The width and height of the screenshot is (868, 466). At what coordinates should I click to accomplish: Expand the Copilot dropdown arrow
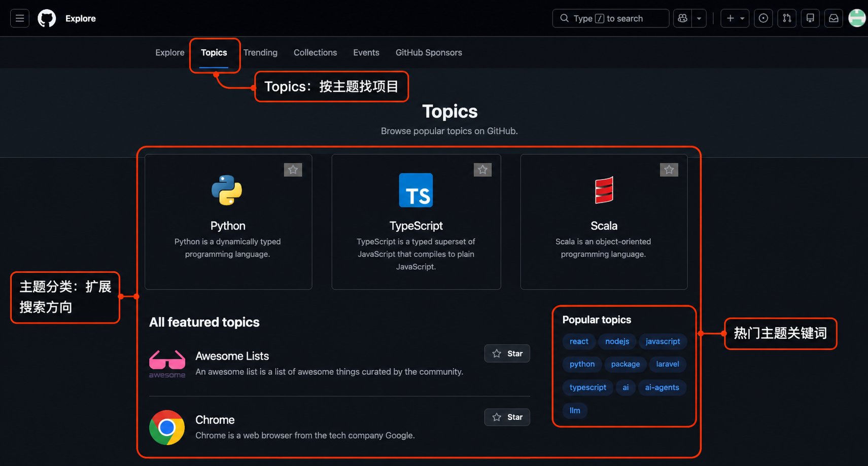click(x=699, y=18)
